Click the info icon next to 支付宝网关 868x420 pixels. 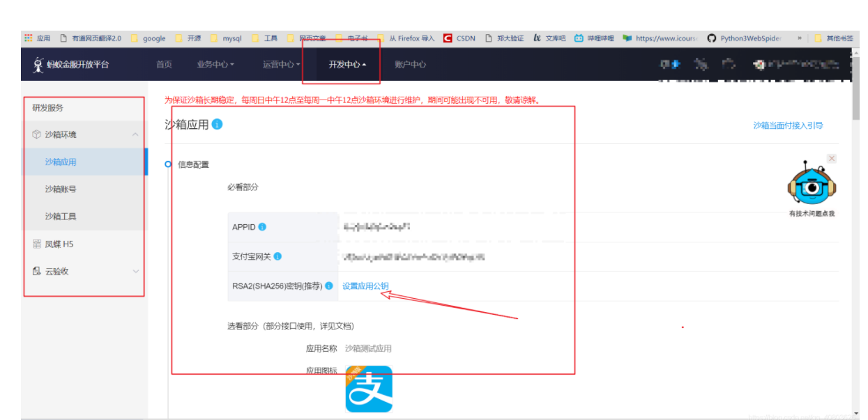277,256
